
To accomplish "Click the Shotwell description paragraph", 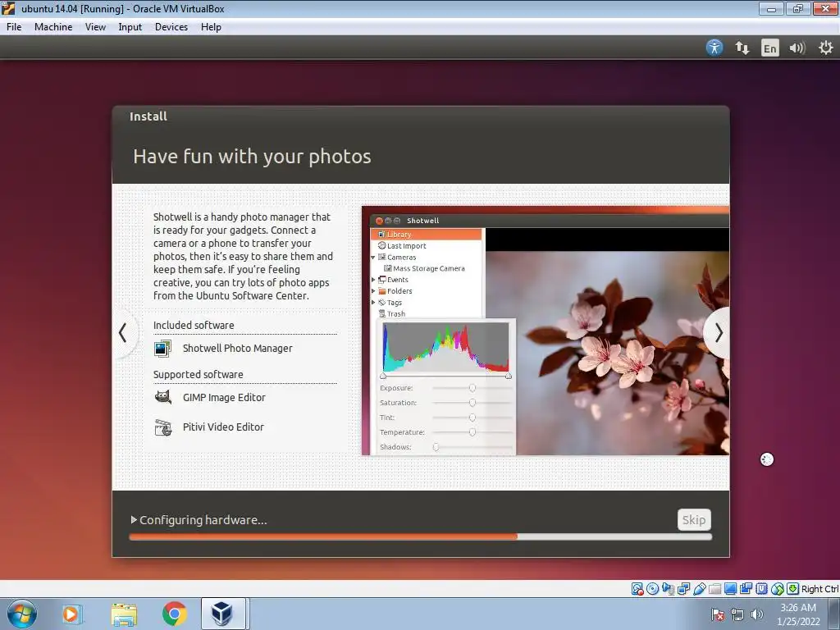I will point(243,256).
